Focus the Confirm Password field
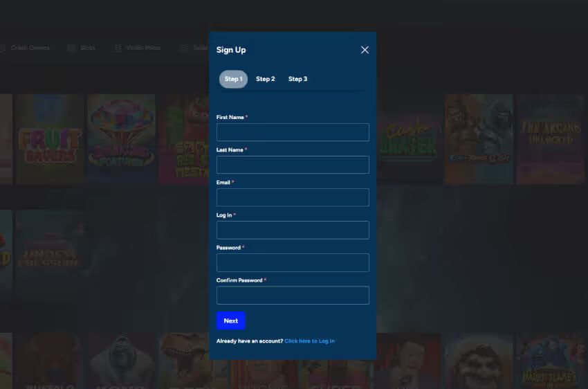Image resolution: width=588 pixels, height=389 pixels. tap(293, 296)
